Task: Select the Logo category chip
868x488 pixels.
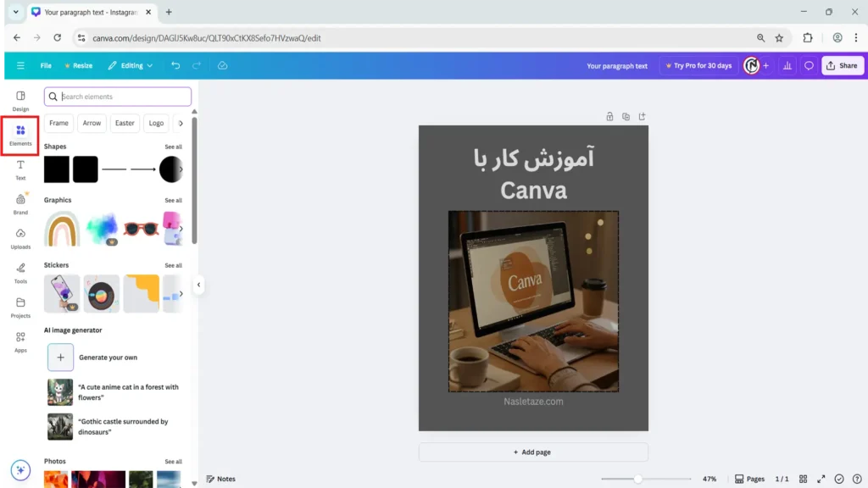Action: [156, 123]
